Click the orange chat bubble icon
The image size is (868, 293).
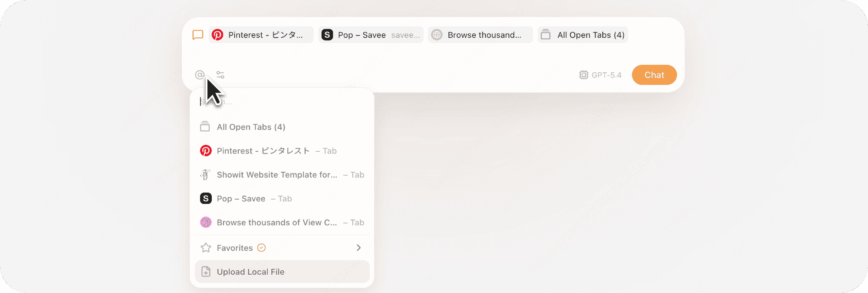[x=198, y=35]
